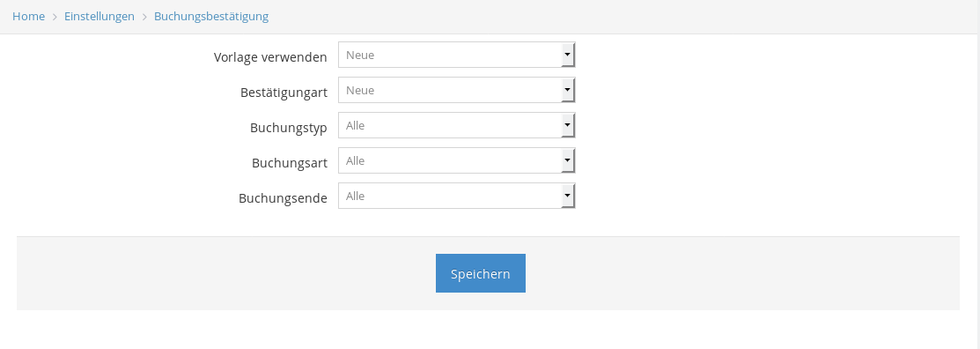Click the Buchungstyp label
The image size is (980, 349).
(289, 128)
